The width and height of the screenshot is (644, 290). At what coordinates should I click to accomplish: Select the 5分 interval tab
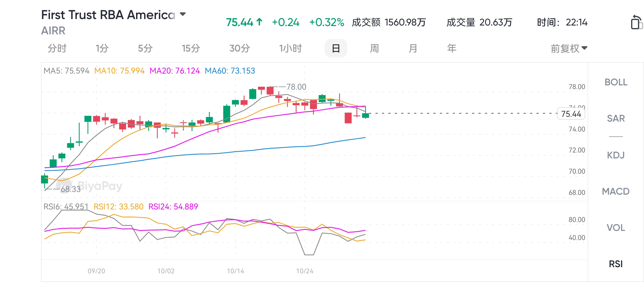145,48
